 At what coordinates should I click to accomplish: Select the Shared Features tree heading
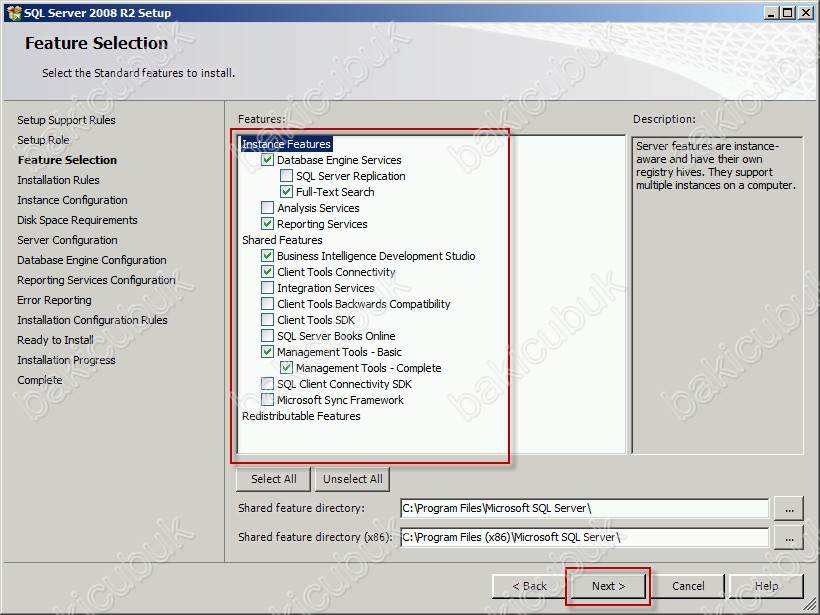tap(282, 240)
